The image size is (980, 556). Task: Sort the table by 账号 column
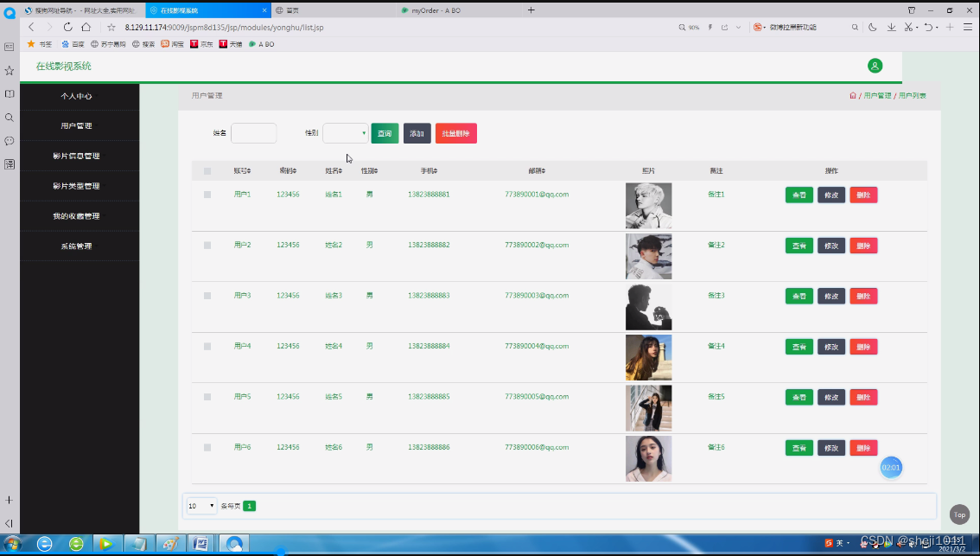pyautogui.click(x=243, y=170)
